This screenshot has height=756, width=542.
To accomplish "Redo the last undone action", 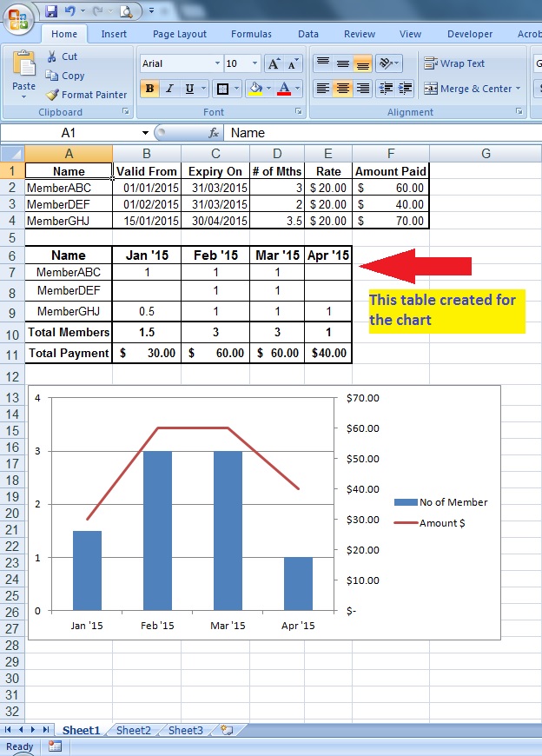I will pos(98,10).
